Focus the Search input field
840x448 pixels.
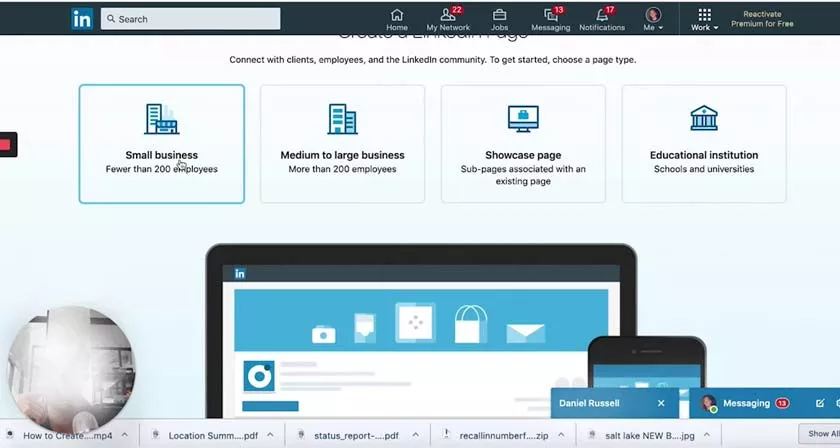[190, 19]
